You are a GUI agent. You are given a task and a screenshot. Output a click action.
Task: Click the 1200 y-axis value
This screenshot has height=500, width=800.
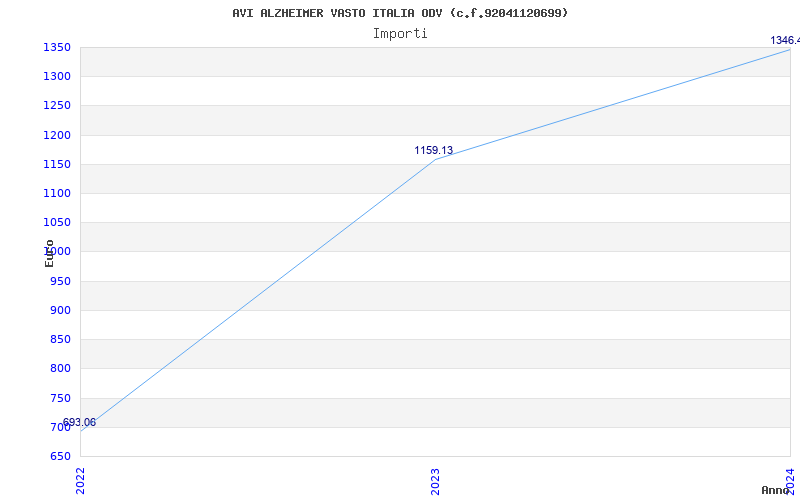point(57,135)
